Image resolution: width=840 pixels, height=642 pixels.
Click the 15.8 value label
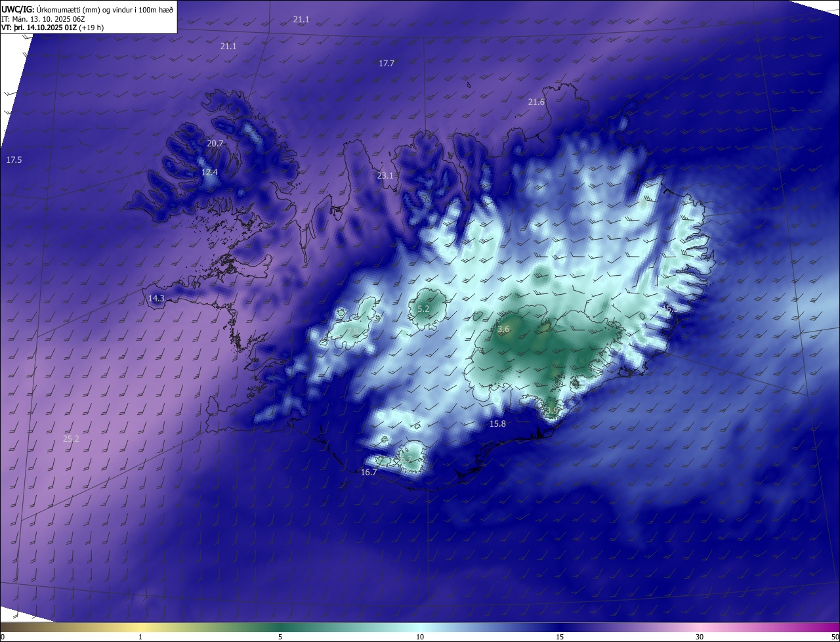(498, 423)
